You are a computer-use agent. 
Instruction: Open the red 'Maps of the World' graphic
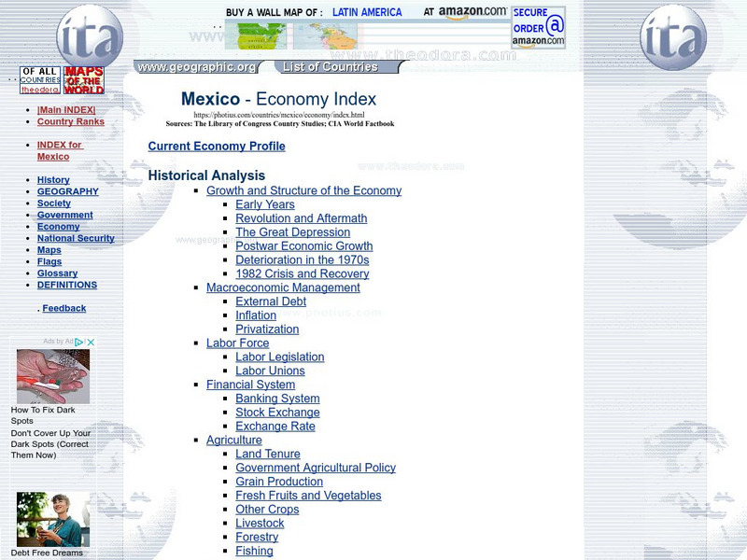pyautogui.click(x=83, y=79)
